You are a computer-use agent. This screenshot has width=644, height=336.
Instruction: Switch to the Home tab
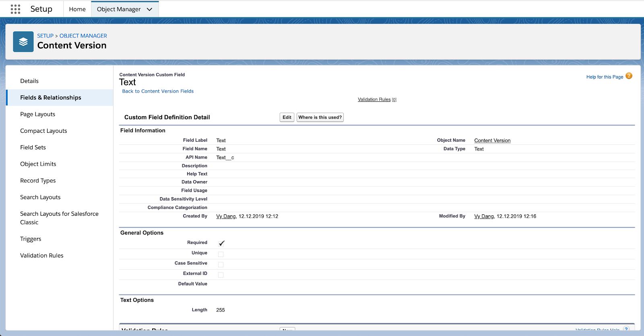pos(77,9)
